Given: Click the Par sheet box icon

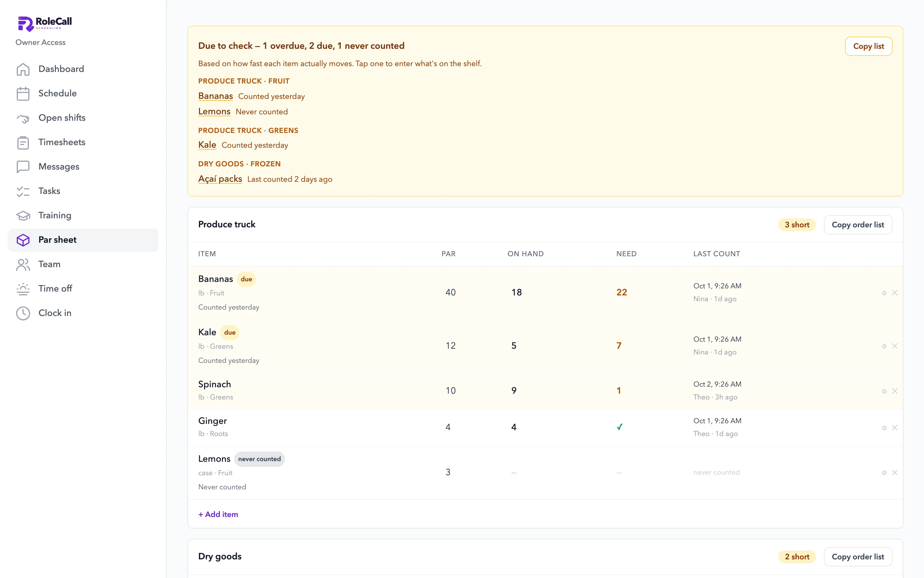Looking at the screenshot, I should (x=23, y=240).
